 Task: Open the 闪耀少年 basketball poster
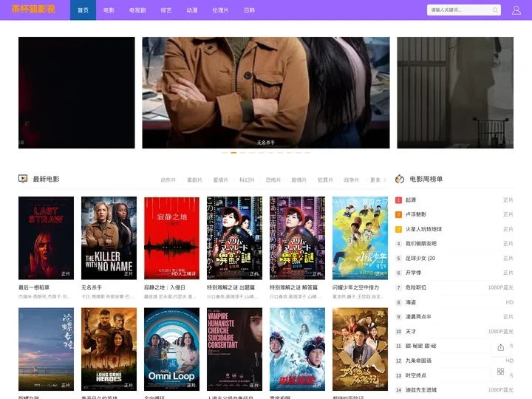[x=360, y=238]
